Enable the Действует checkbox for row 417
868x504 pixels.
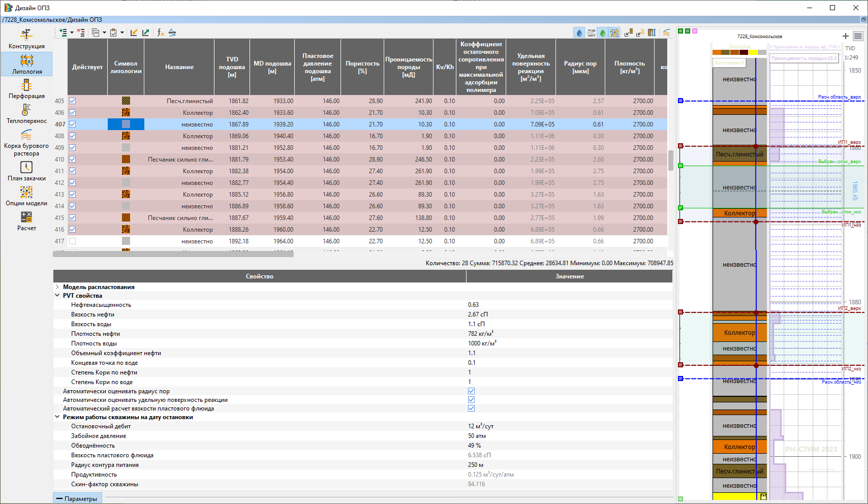72,241
